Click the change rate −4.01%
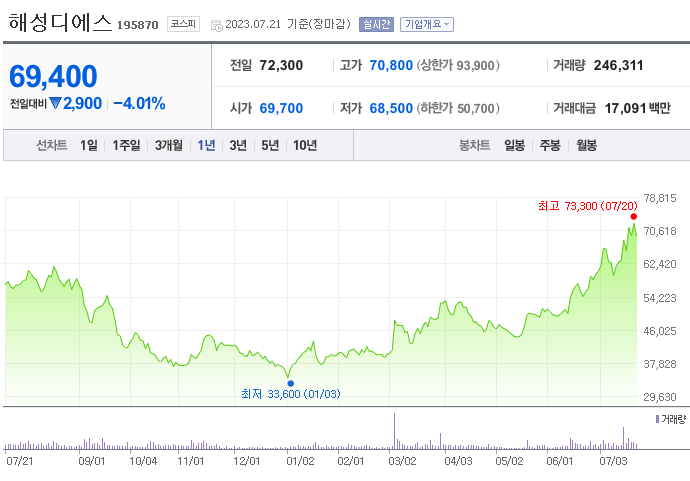This screenshot has width=690, height=481. [139, 103]
